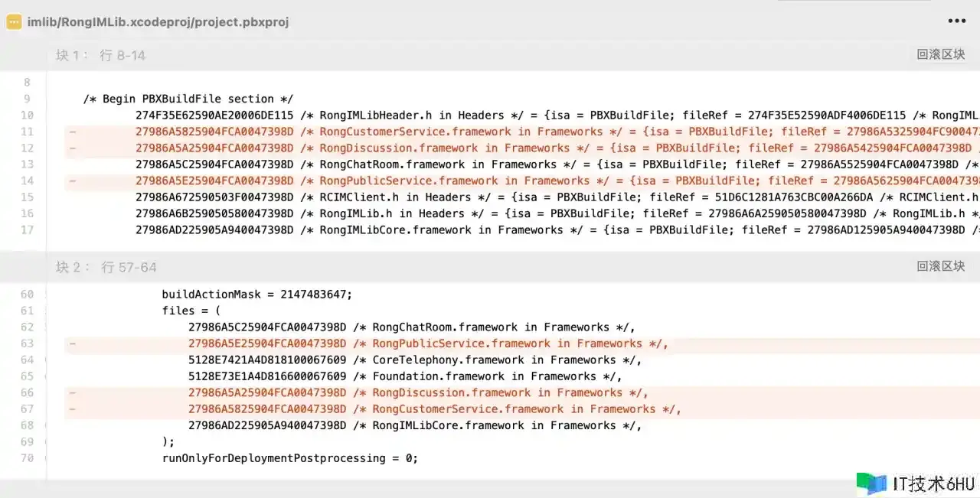
Task: Click the runOnlyForDeploymentPostprocessing = 0 line
Action: coord(289,458)
